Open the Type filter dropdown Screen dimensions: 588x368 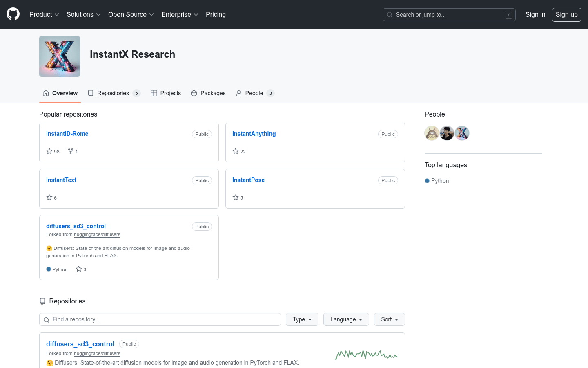pos(302,319)
